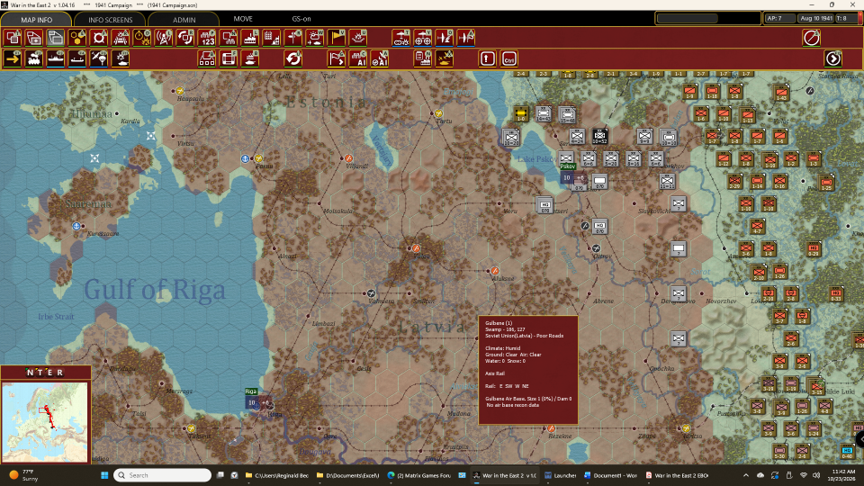The image size is (864, 486).
Task: Click the green 'Pskov' city label
Action: pos(568,166)
